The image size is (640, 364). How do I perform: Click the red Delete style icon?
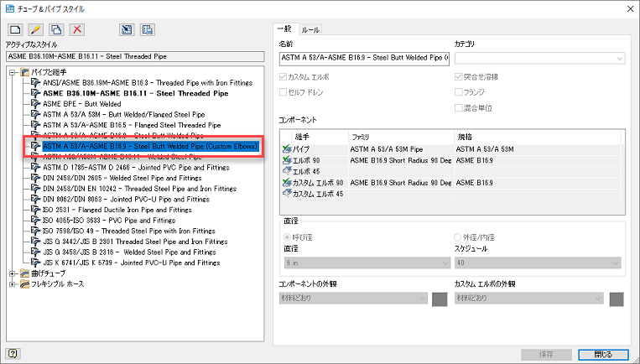point(77,29)
